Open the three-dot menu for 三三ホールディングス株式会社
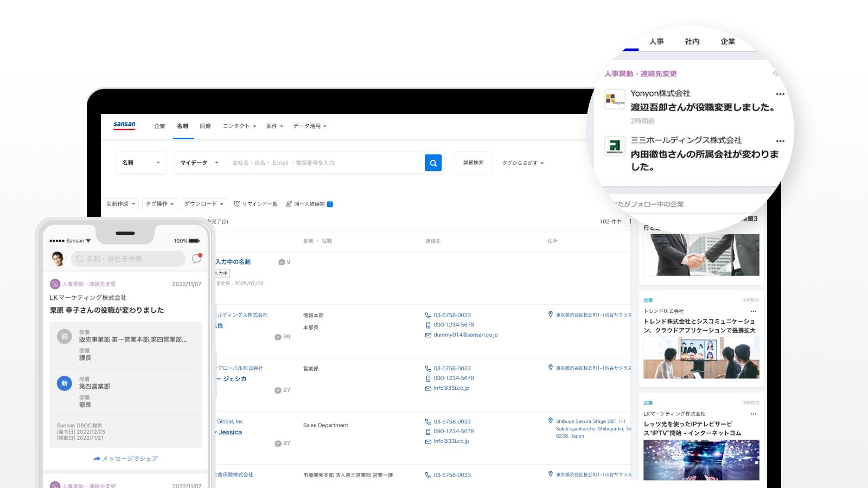The image size is (868, 488). [x=780, y=141]
